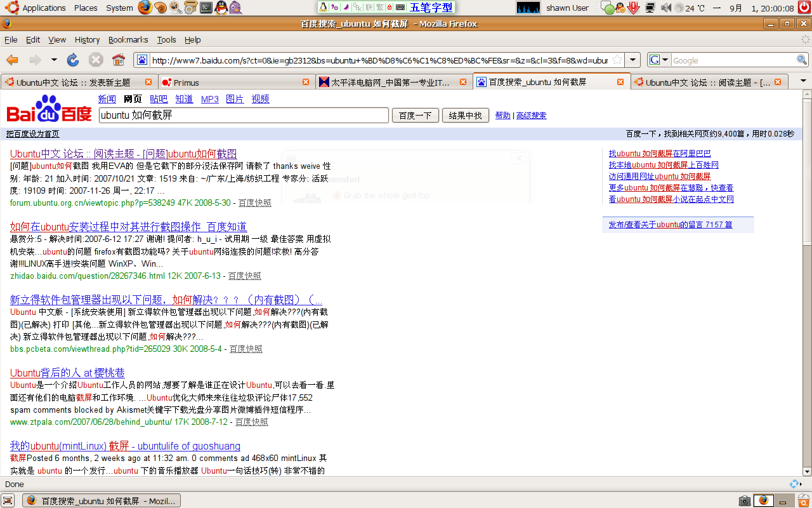Click the Stop loading button
The height and width of the screenshot is (508, 812).
click(96, 60)
